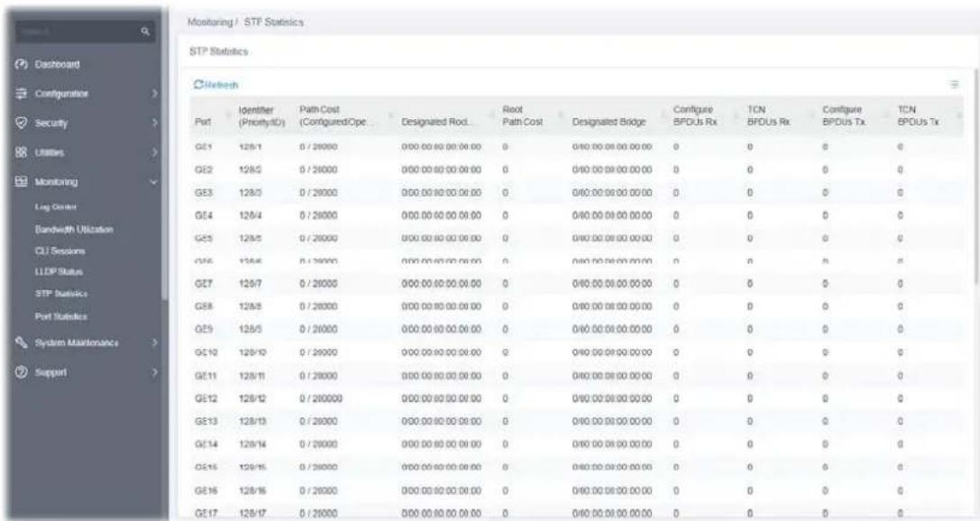Select the GE3 port cell
This screenshot has height=521, width=980.
[204, 193]
